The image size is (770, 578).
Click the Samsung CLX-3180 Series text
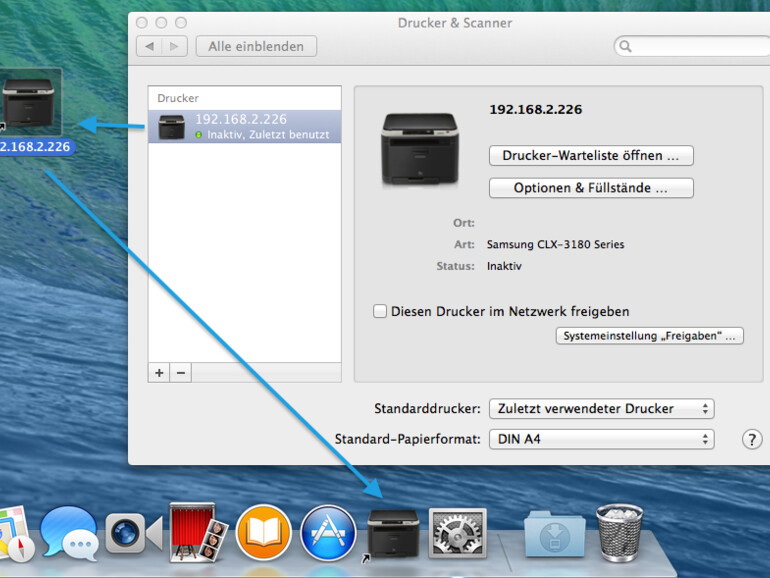click(x=555, y=245)
